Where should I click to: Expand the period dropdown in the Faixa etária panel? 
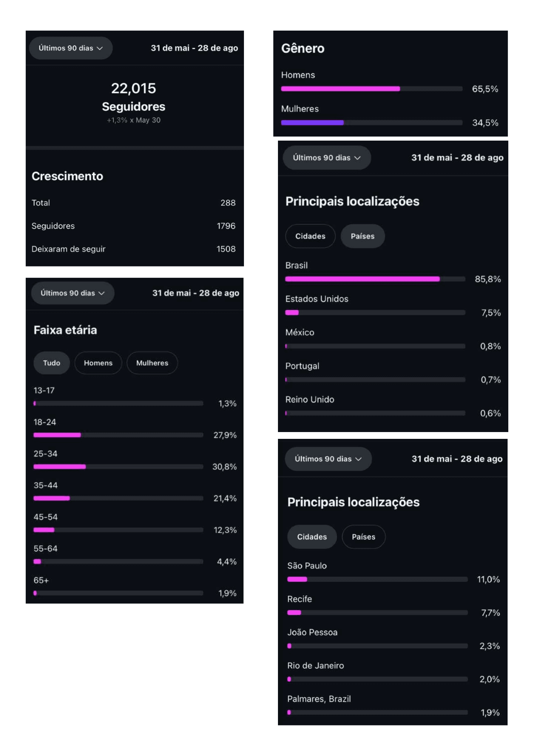click(x=73, y=293)
